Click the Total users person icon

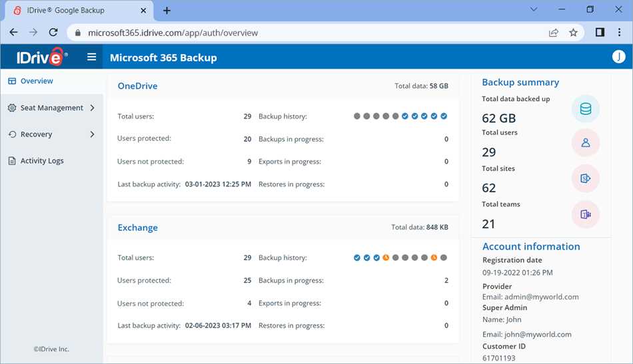[586, 142]
